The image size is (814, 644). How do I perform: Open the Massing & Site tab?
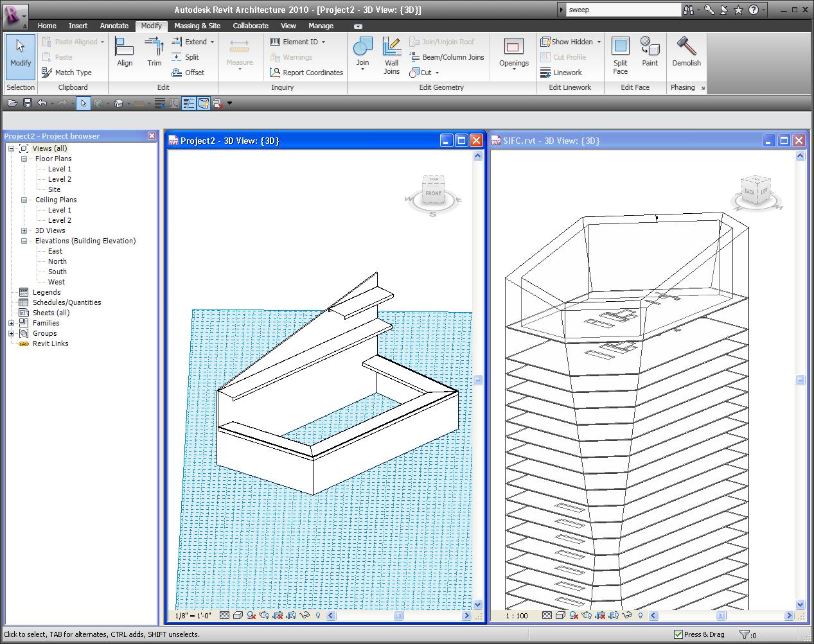[197, 26]
